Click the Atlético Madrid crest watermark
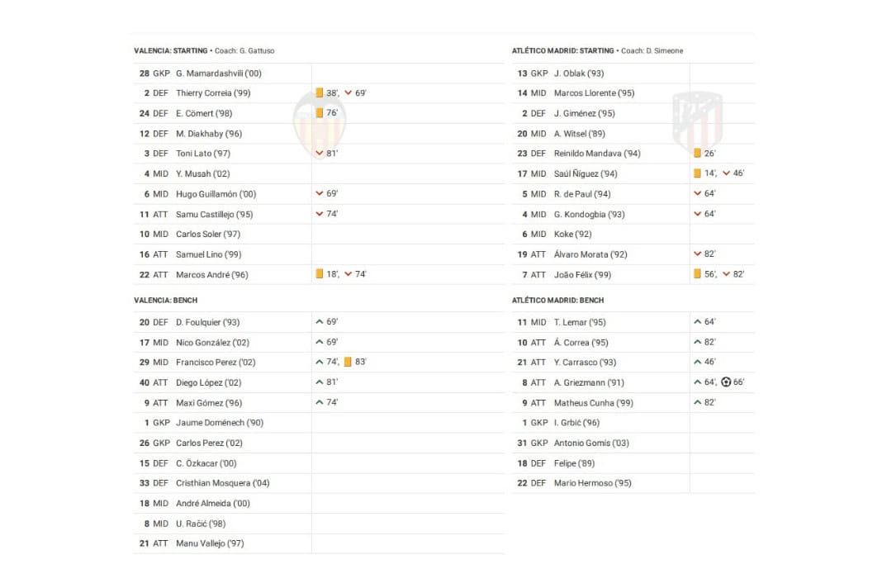Screen dimensions: 882x588 pyautogui.click(x=697, y=122)
